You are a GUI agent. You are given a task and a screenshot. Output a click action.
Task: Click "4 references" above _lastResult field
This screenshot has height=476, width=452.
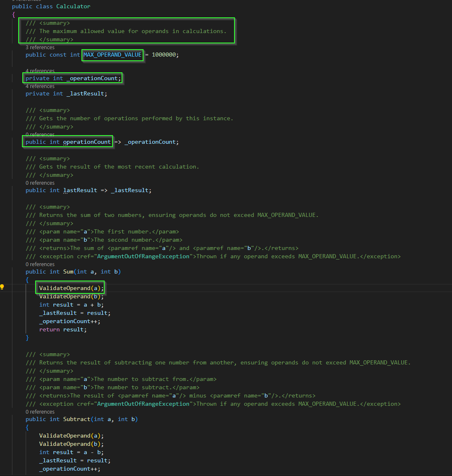[40, 86]
